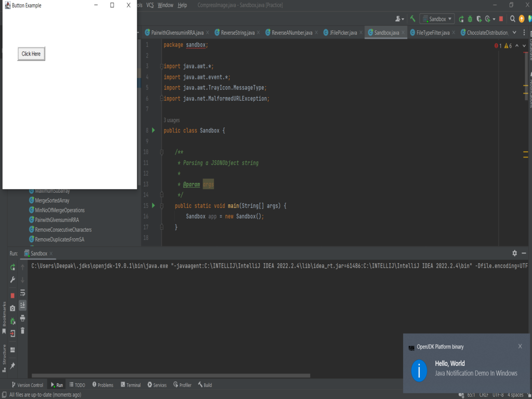532x399 pixels.
Task: Click run gutter arrow beside main method
Action: pyautogui.click(x=154, y=206)
